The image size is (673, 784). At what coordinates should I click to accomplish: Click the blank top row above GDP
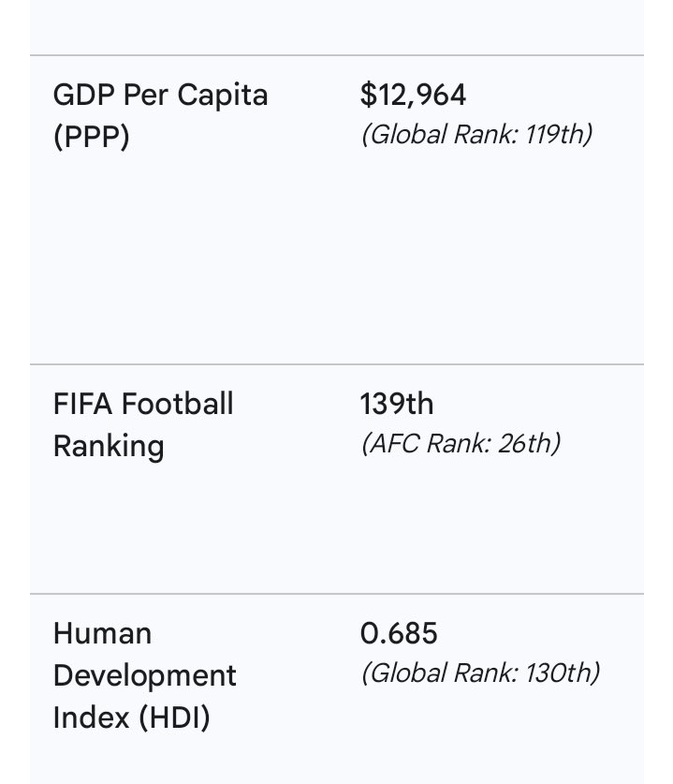(337, 27)
